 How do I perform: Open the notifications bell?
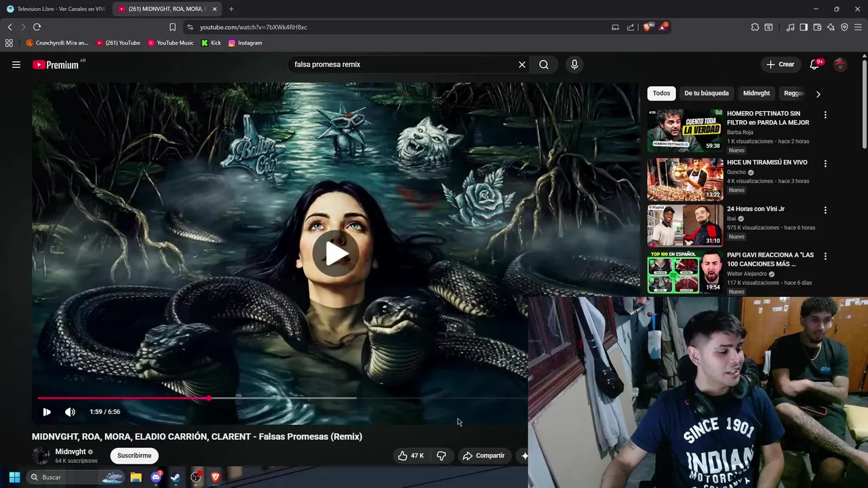coord(814,64)
